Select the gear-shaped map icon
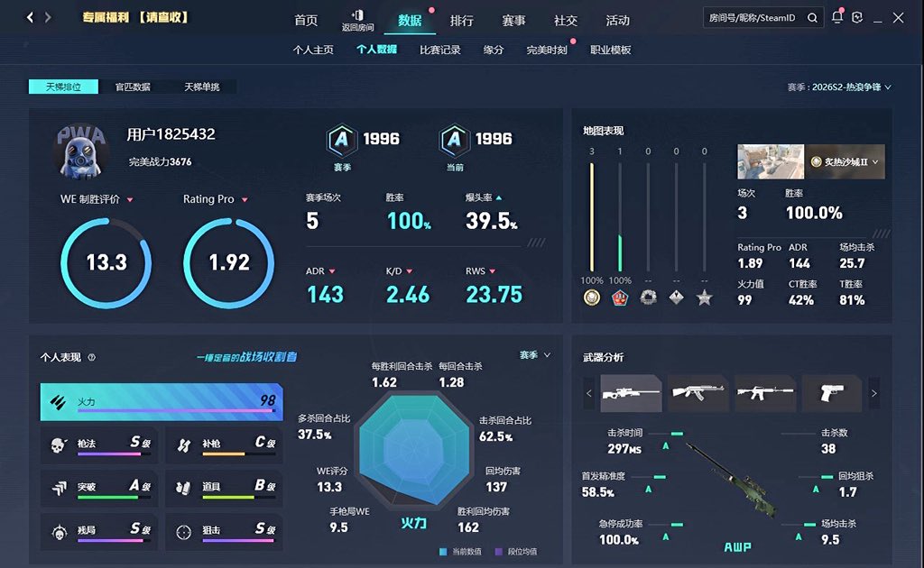The height and width of the screenshot is (568, 924). point(648,298)
